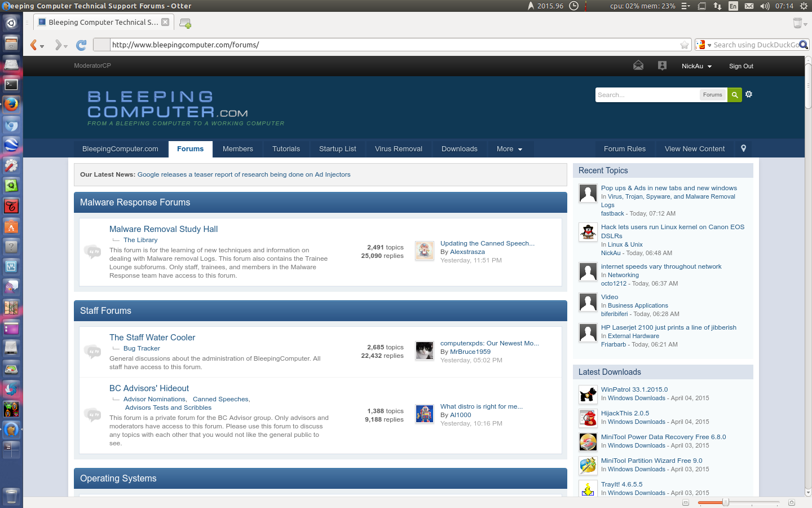Open BC Advisors' Hideout forum
The width and height of the screenshot is (812, 508).
(x=149, y=388)
